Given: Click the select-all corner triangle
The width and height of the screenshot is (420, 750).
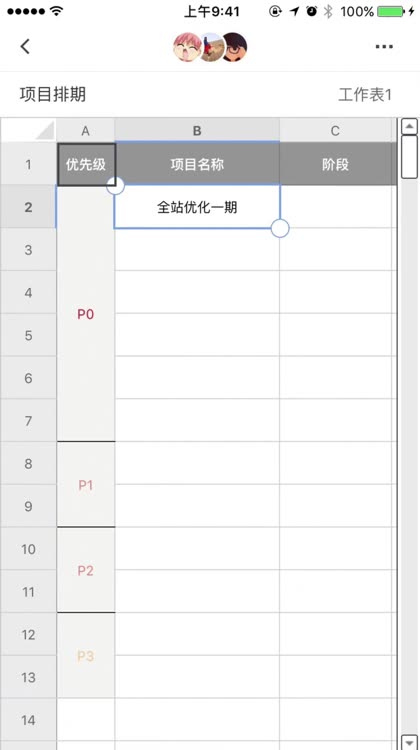Looking at the screenshot, I should tap(45, 130).
